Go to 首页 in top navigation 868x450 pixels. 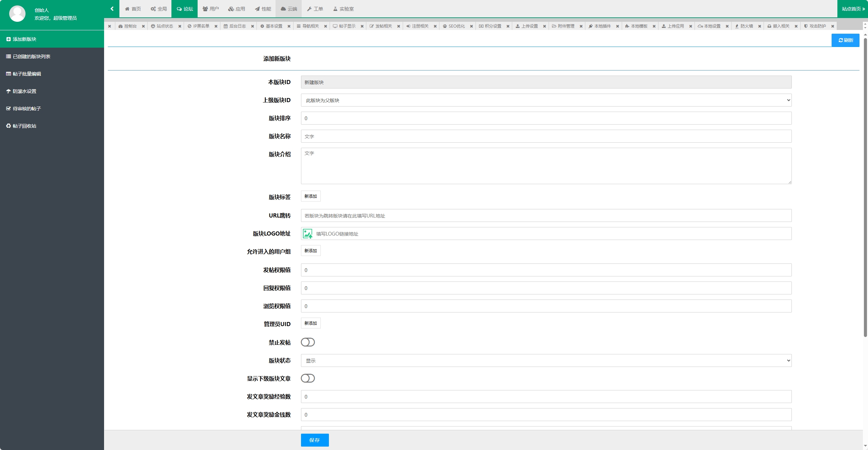tap(133, 9)
